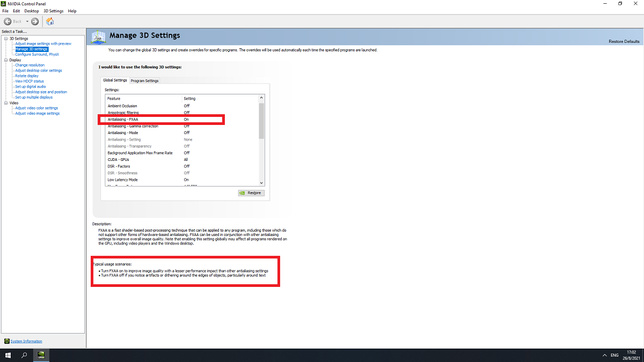Select the Antialiasing - Mode row
Image resolution: width=644 pixels, height=362 pixels.
coord(182,133)
